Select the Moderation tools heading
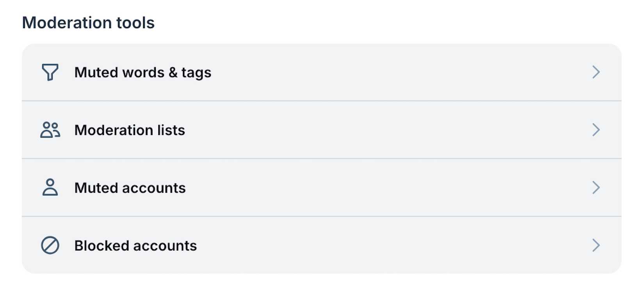 click(88, 22)
